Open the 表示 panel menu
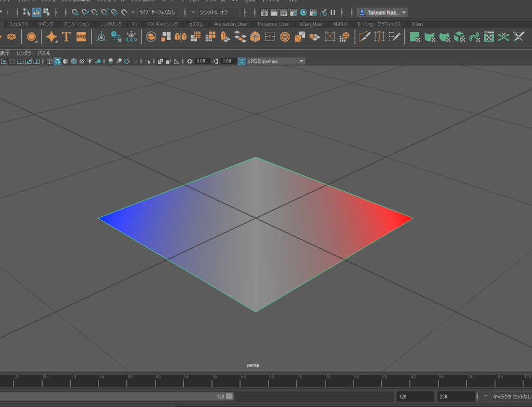Image resolution: width=532 pixels, height=407 pixels. pos(5,54)
